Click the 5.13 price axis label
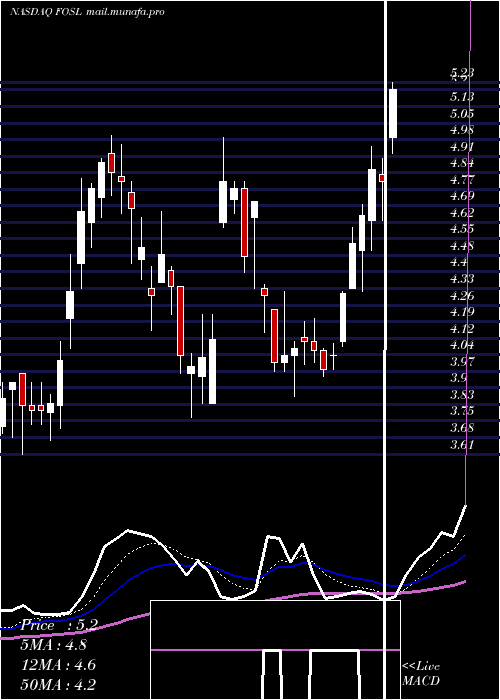The width and height of the screenshot is (500, 700). (462, 97)
